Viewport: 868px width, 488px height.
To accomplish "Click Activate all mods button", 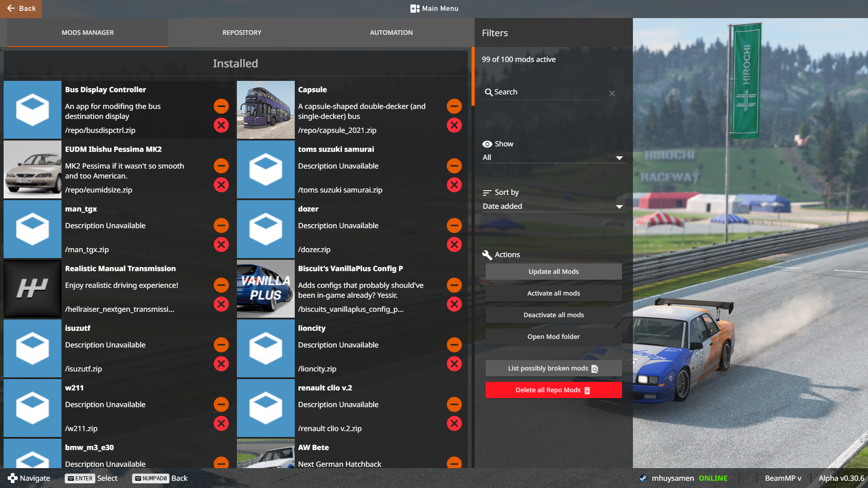I will 553,293.
